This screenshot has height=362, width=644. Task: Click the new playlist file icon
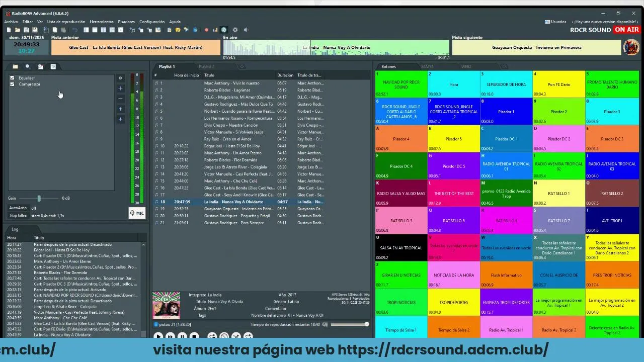click(x=9, y=30)
